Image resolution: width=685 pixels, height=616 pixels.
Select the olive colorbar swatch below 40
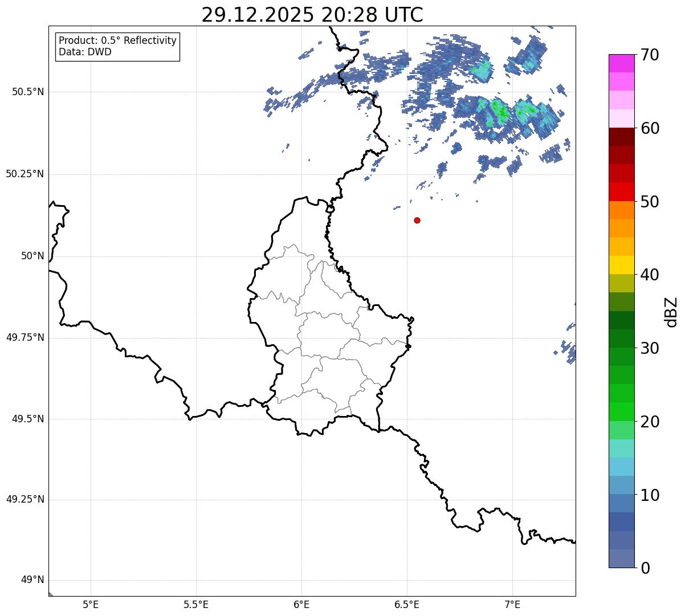622,283
